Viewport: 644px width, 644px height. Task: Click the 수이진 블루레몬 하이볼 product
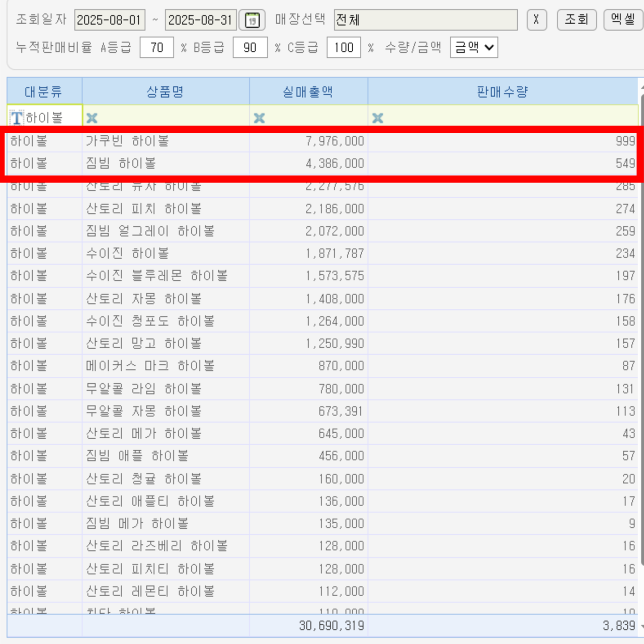click(x=156, y=276)
